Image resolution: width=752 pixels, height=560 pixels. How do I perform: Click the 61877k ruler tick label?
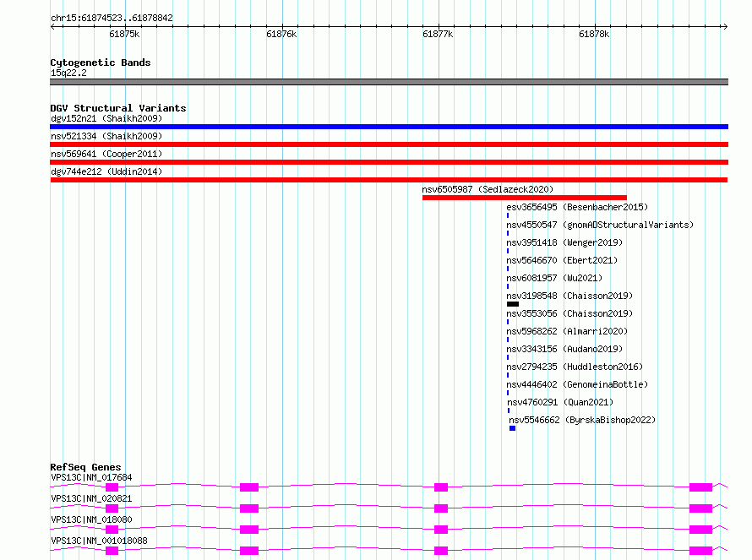click(x=438, y=34)
